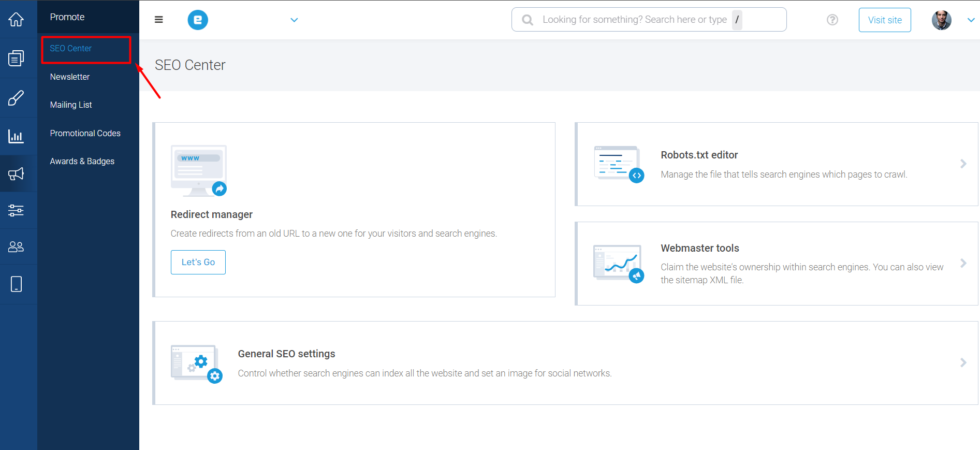Open Webmaster tools via chevron arrow

coord(963,263)
